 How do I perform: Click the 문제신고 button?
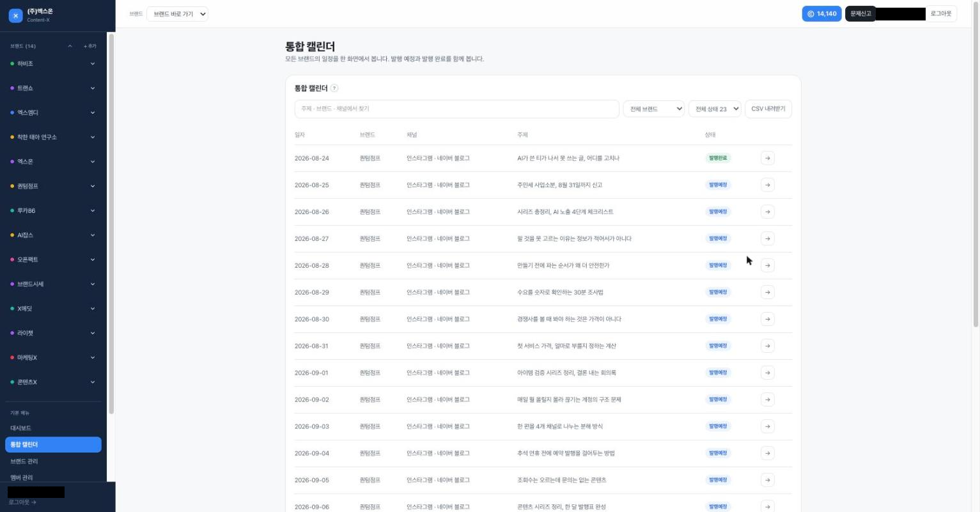[860, 13]
